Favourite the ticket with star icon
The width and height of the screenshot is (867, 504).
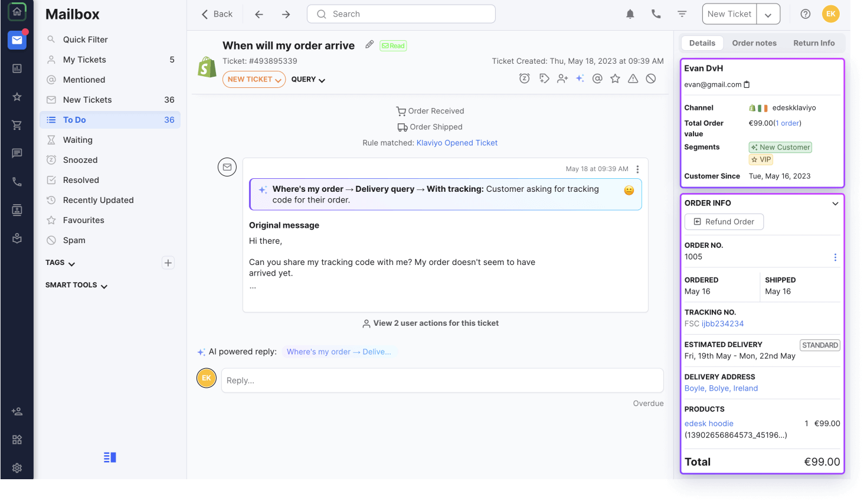pyautogui.click(x=615, y=78)
